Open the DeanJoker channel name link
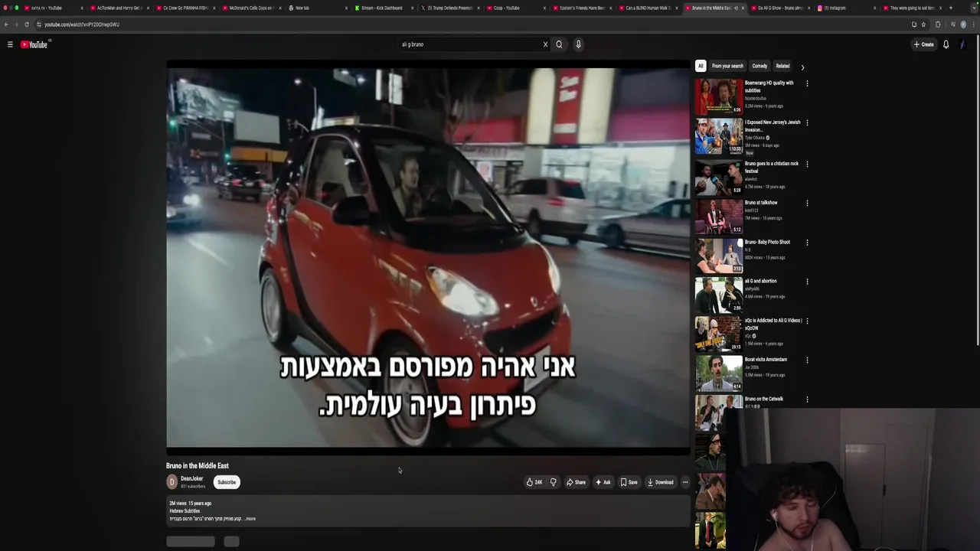Image resolution: width=980 pixels, height=551 pixels. coord(191,479)
